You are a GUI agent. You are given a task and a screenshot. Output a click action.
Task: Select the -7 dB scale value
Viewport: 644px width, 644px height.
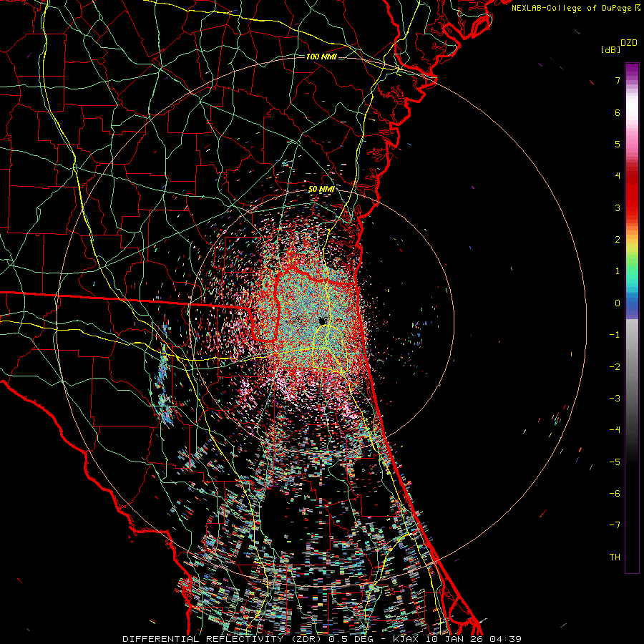click(x=615, y=525)
